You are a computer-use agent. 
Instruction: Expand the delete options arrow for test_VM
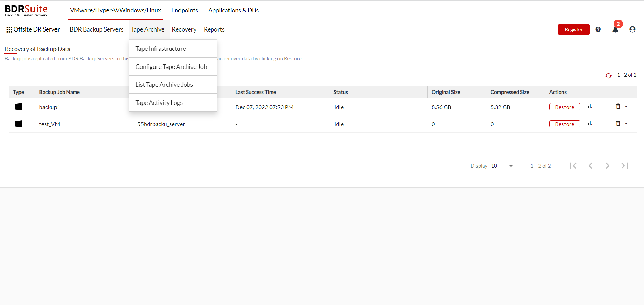click(x=626, y=123)
